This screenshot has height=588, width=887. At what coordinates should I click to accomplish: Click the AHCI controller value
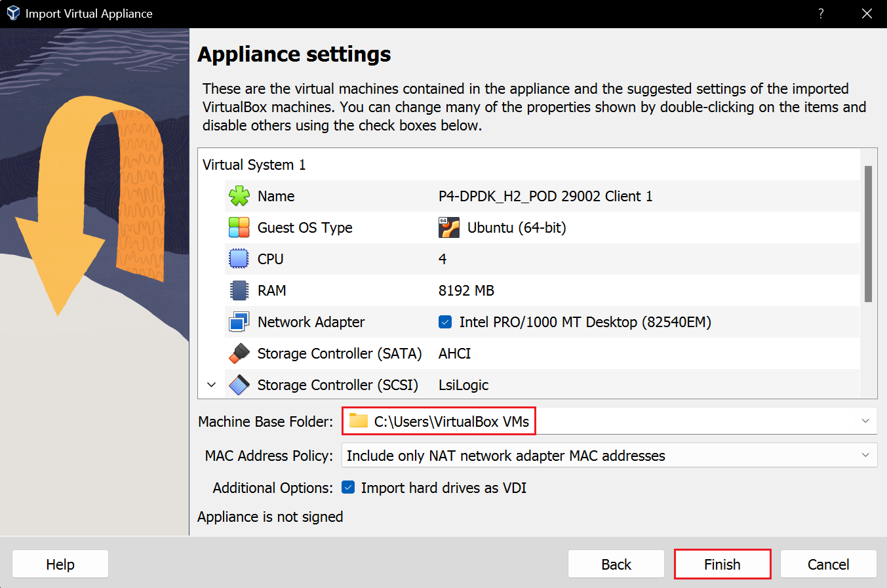[x=454, y=353]
